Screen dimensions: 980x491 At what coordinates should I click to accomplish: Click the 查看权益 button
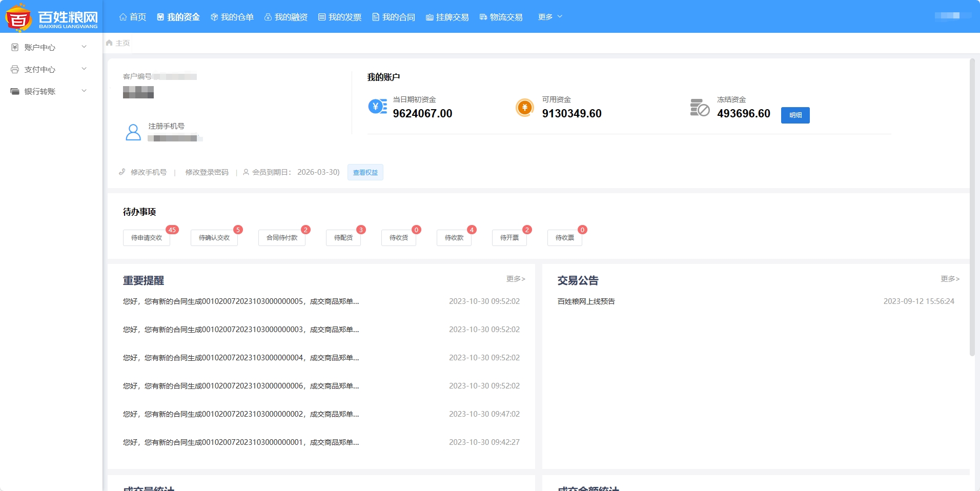click(x=365, y=173)
